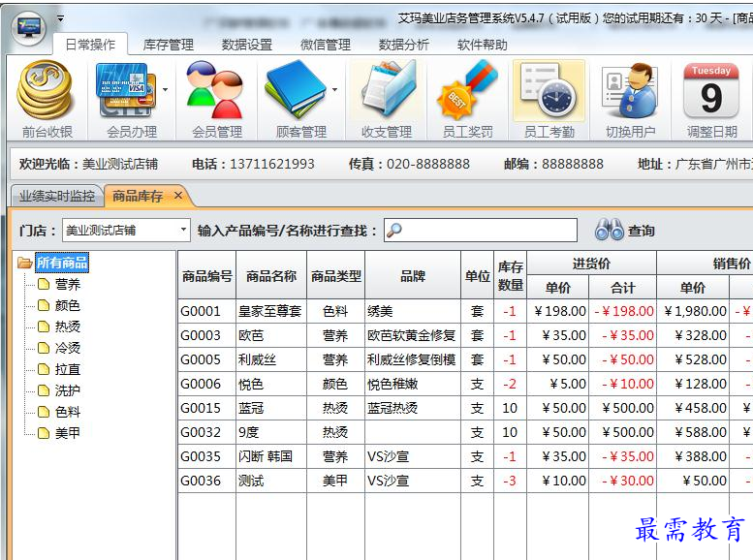Open 收支管理 documents icon
Image resolution: width=753 pixels, height=560 pixels.
387,100
